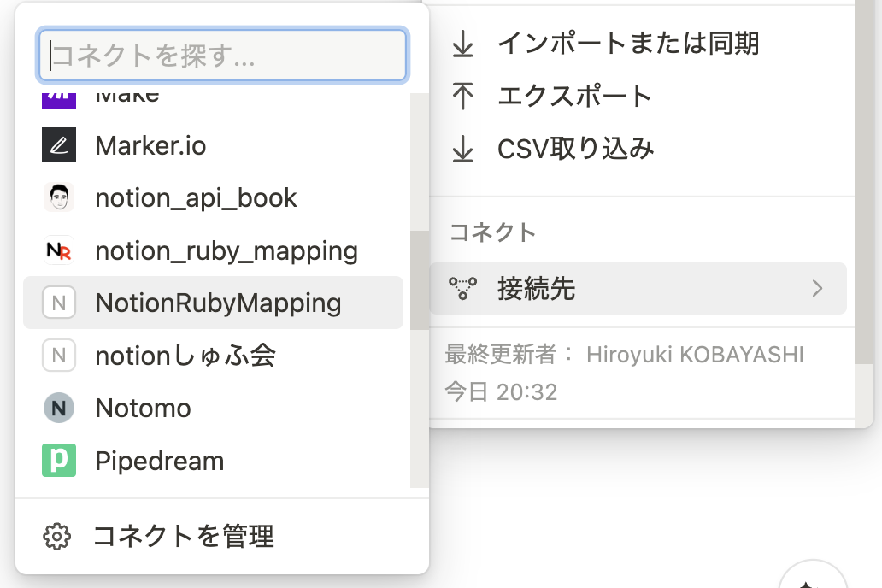Click the import down-arrow icon
The width and height of the screenshot is (882, 588).
pyautogui.click(x=463, y=44)
